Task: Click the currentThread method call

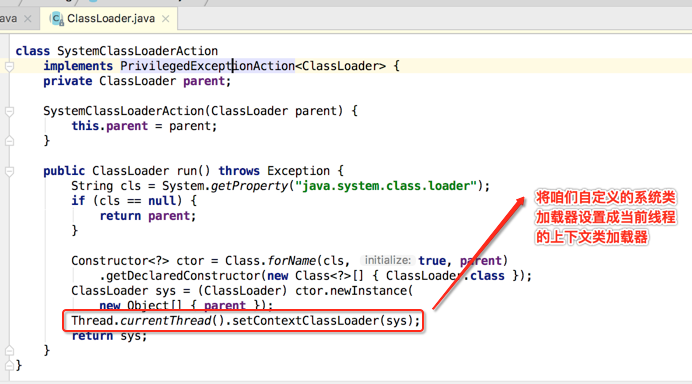Action: point(166,321)
